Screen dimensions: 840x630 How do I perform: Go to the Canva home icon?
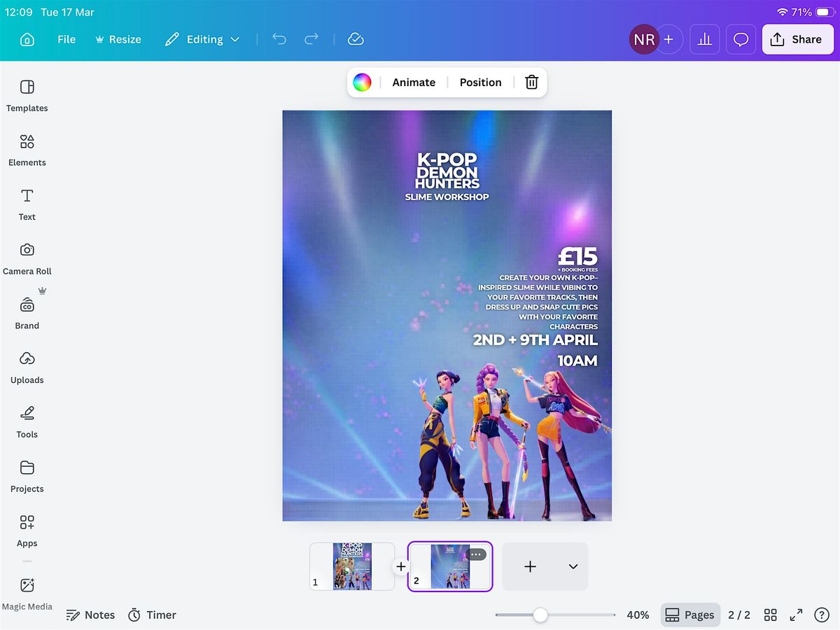click(x=27, y=40)
